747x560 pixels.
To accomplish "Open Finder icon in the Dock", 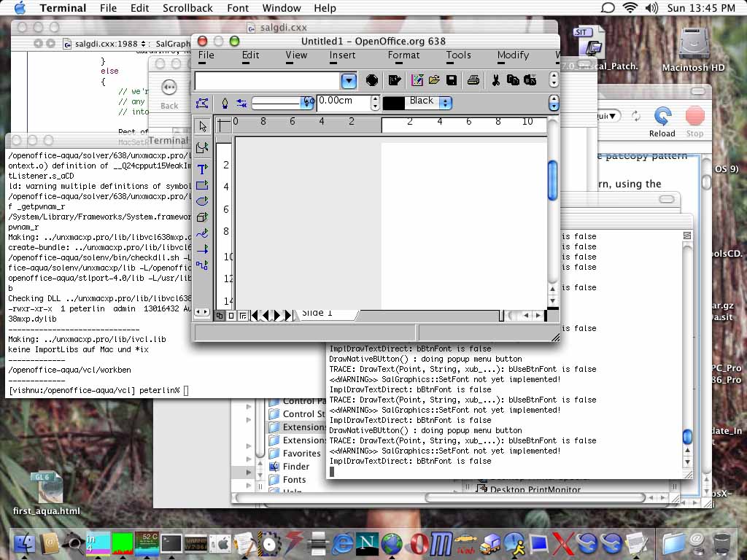I will (x=24, y=543).
